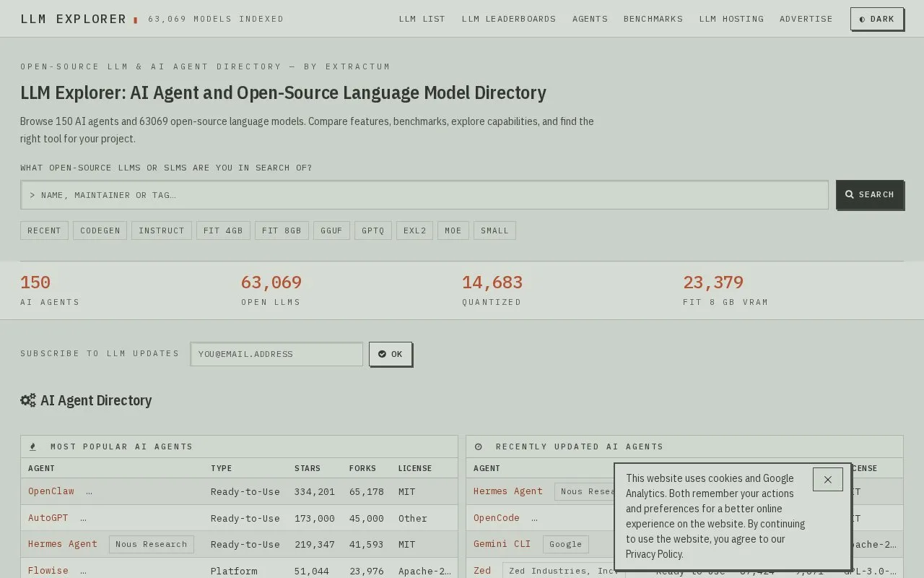Click the 14,683 Quantized stat

(x=492, y=290)
